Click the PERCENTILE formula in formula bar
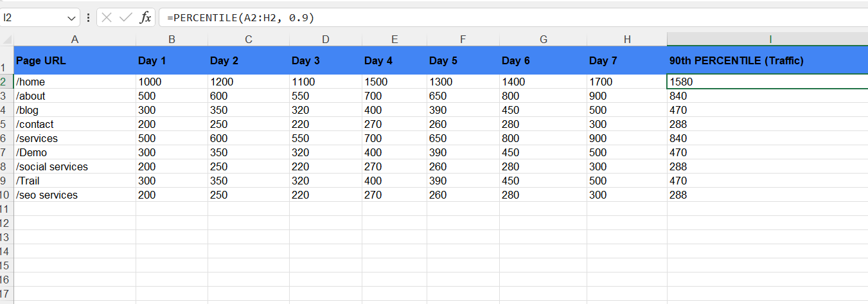Screen dimensions: 868x304 [x=240, y=18]
